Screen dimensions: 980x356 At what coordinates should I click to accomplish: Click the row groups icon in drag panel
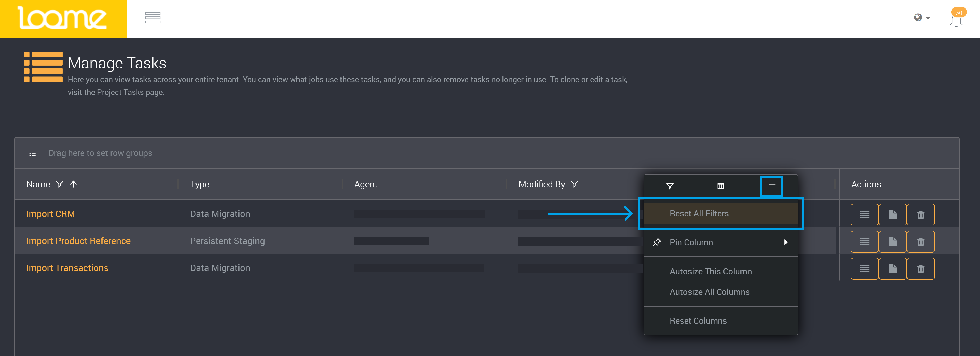(32, 153)
